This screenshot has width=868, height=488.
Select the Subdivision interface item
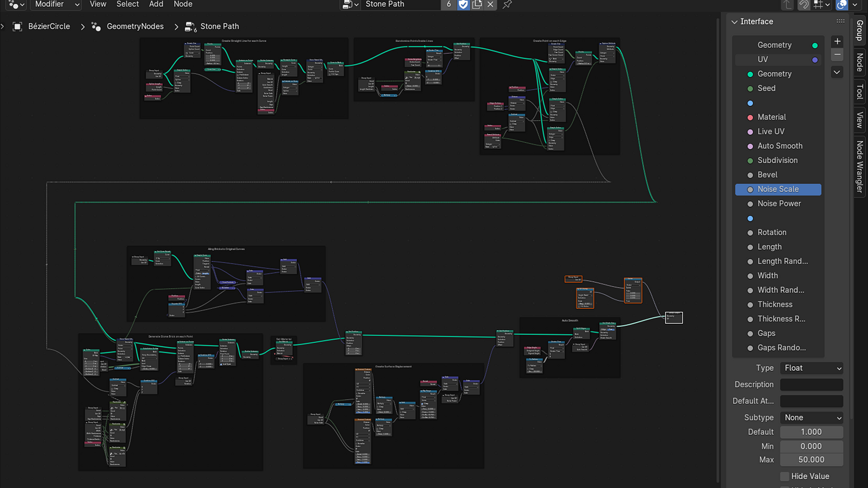[x=778, y=161]
